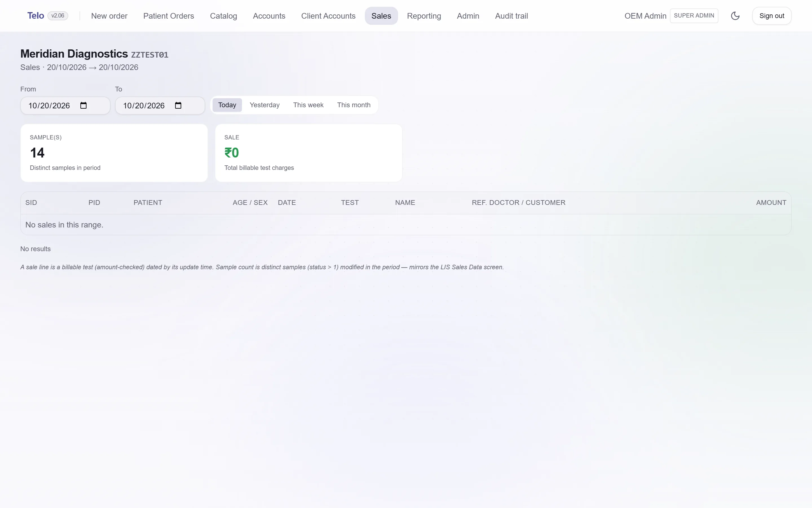Click the PID column header
The image size is (812, 508).
[94, 203]
